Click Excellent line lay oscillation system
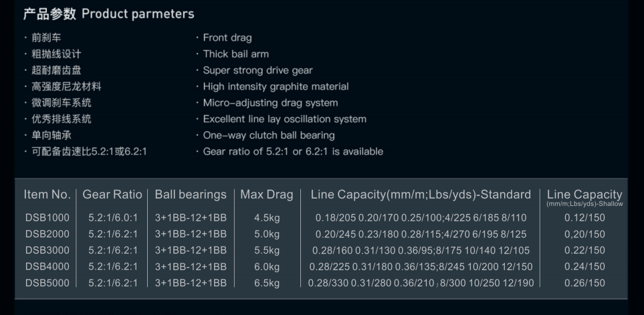This screenshot has width=644, height=315. [x=284, y=119]
